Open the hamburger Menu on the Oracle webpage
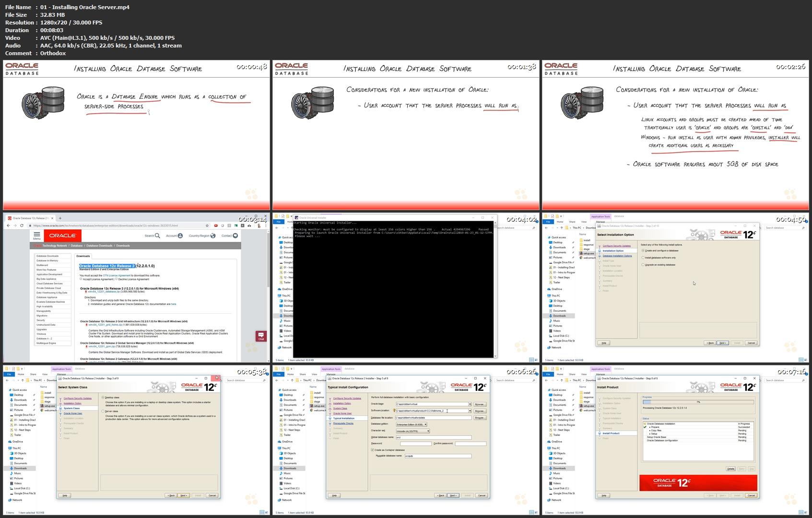 pyautogui.click(x=37, y=235)
